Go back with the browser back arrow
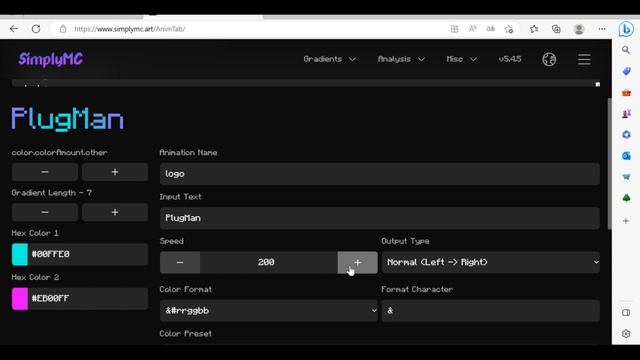The width and height of the screenshot is (640, 360). 14,29
